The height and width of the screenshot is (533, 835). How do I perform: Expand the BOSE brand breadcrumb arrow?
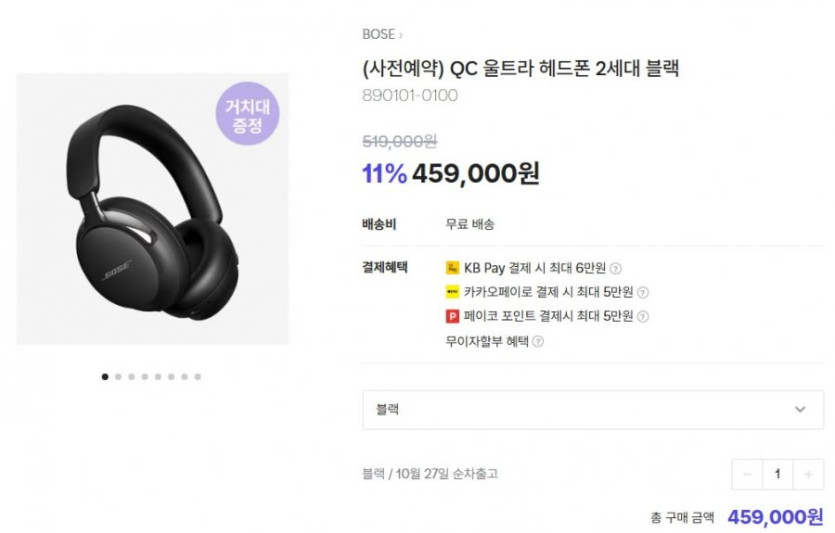click(x=400, y=36)
